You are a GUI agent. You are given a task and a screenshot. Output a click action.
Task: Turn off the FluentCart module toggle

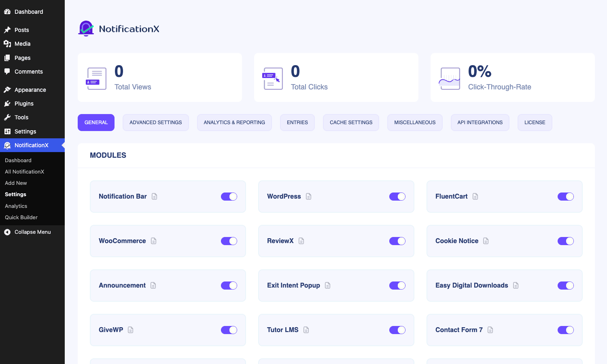[566, 197]
